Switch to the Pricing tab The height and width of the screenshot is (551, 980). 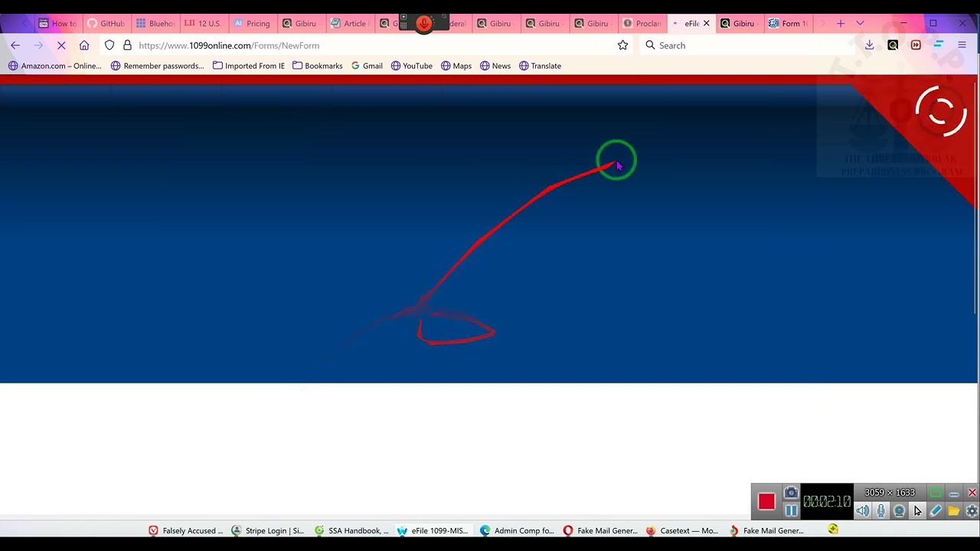pyautogui.click(x=252, y=24)
